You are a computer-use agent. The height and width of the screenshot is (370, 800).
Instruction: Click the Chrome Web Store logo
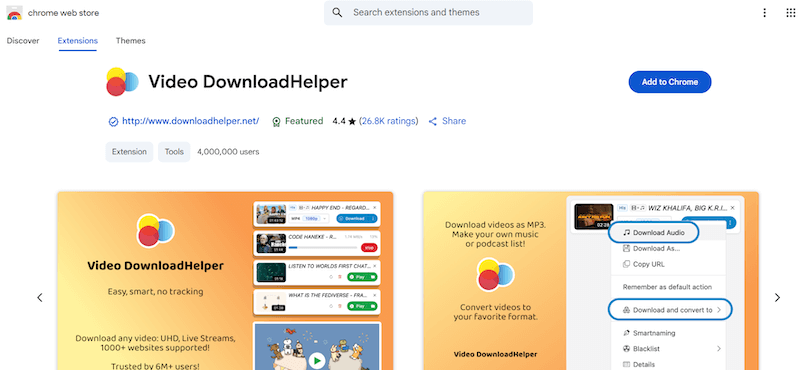click(14, 13)
